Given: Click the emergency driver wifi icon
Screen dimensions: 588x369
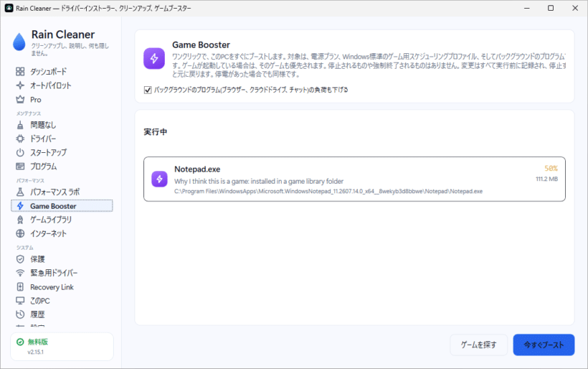Looking at the screenshot, I should click(20, 273).
